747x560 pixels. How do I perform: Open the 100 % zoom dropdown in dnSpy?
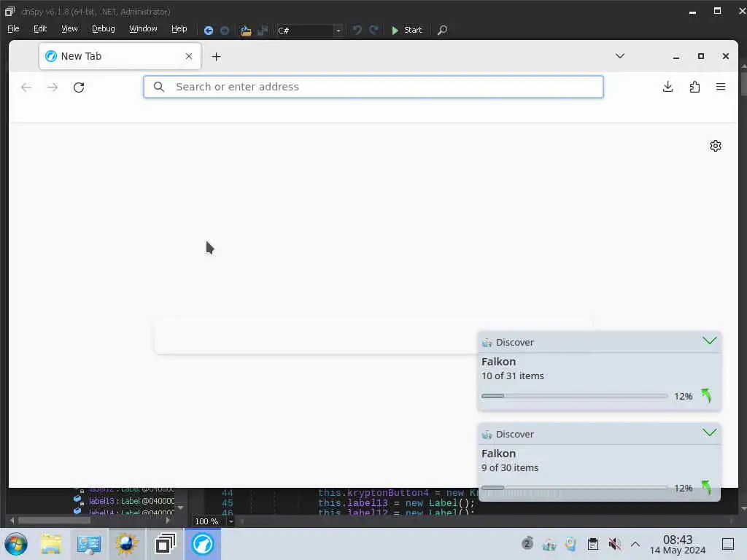[231, 521]
